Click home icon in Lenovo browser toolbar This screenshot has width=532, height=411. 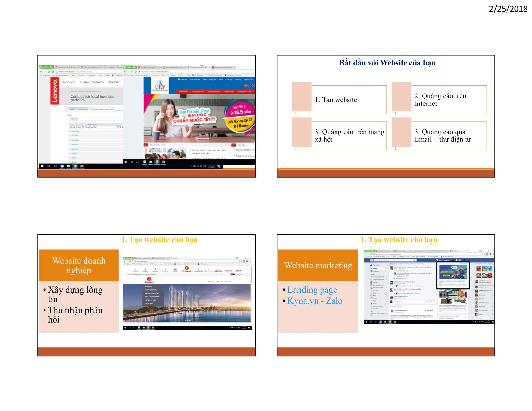point(53,71)
